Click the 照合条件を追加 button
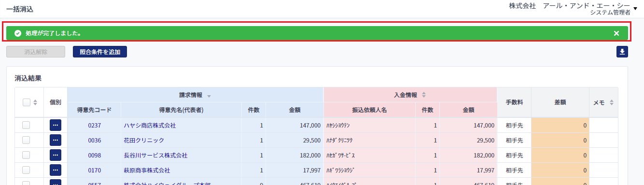The image size is (644, 185). pyautogui.click(x=100, y=52)
